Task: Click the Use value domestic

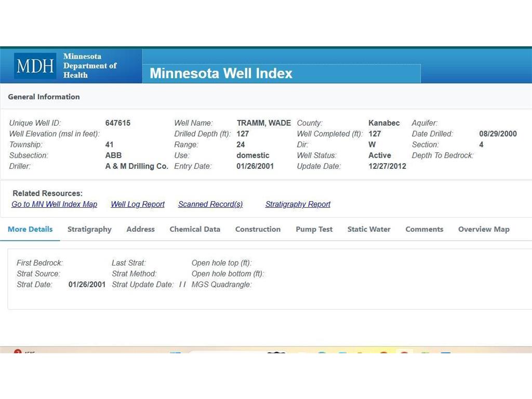Action: coord(253,155)
